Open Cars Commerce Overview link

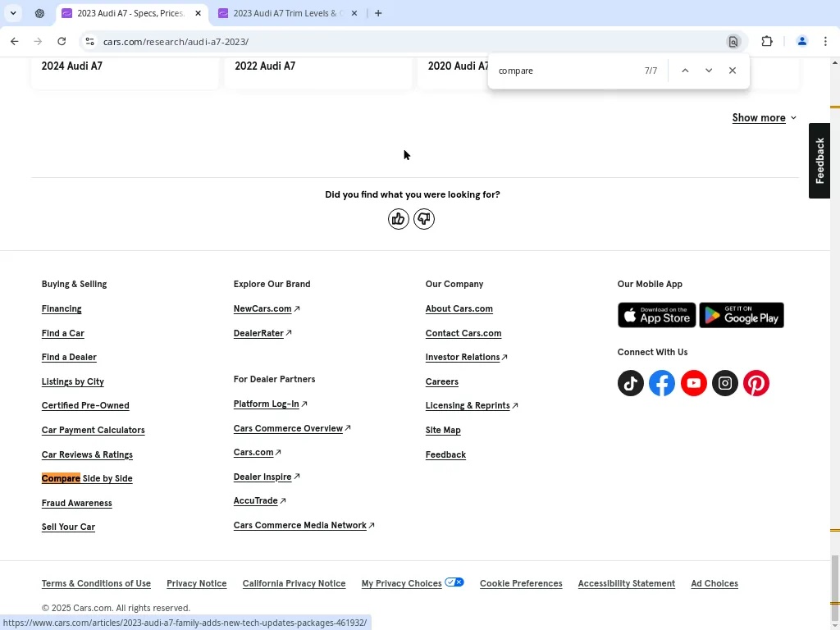[292, 428]
